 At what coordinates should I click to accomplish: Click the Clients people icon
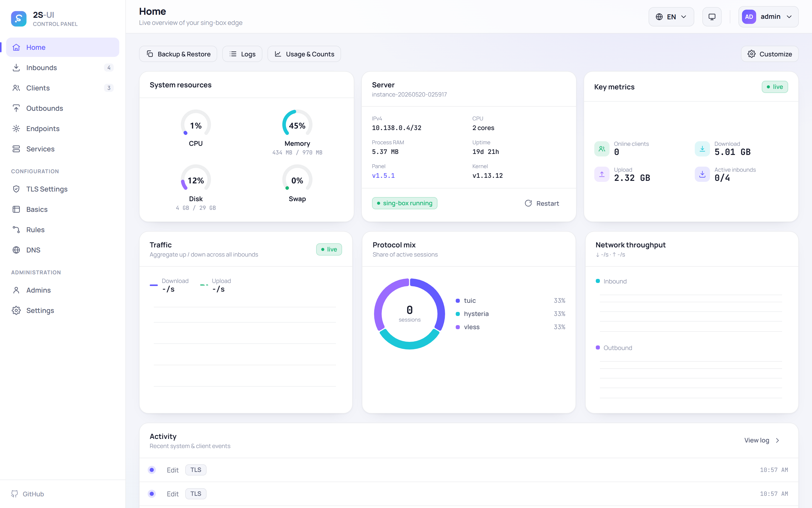click(x=16, y=88)
